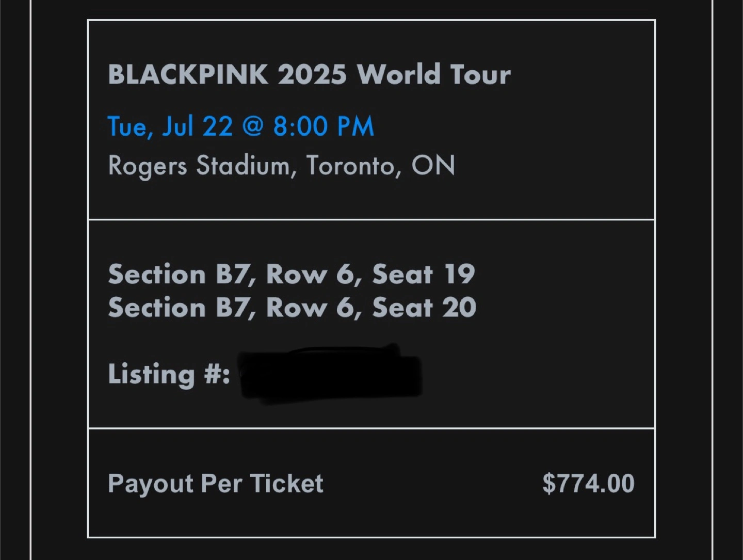
Task: Click the BLACKPINK 2025 World Tour title
Action: 309,74
